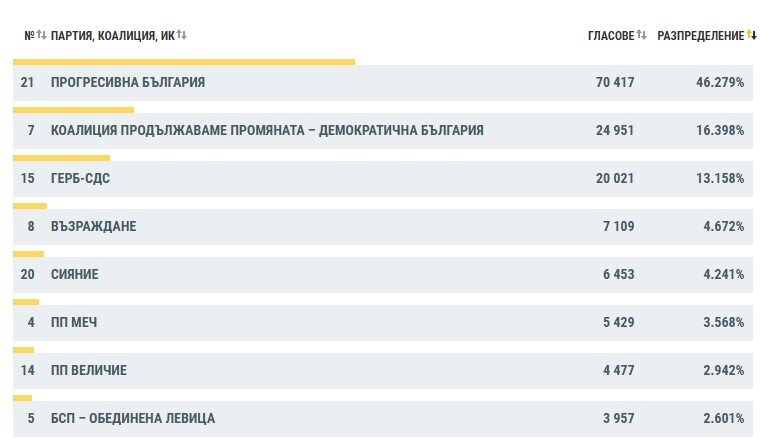Click party number 20 in СИЯНИЕ row

pos(28,274)
